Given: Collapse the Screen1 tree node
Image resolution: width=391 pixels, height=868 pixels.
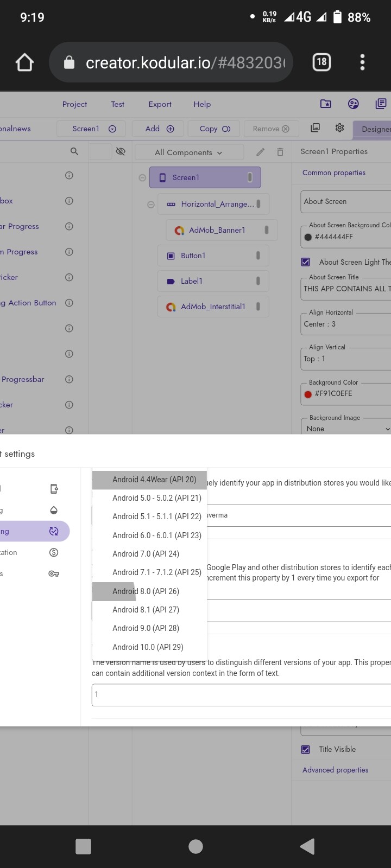Looking at the screenshot, I should [x=142, y=177].
